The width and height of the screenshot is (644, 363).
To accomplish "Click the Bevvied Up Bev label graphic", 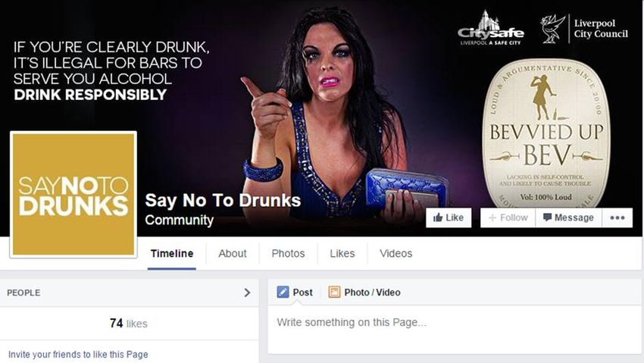I will [x=546, y=134].
